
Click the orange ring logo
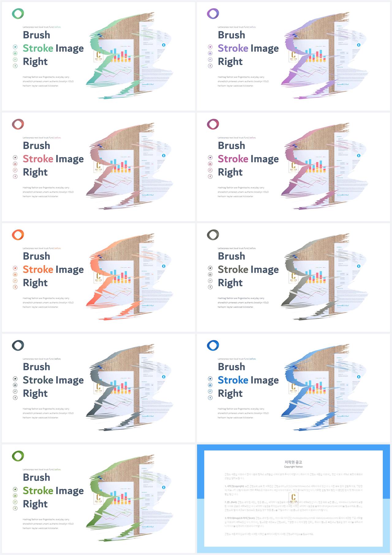[18, 235]
